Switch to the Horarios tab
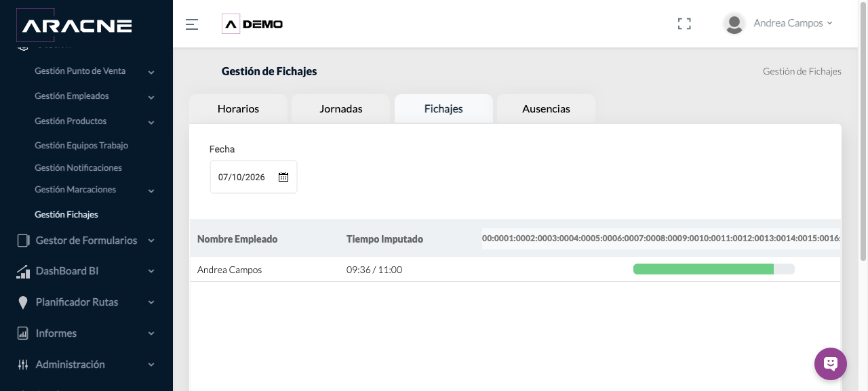This screenshot has height=391, width=868. (x=238, y=108)
